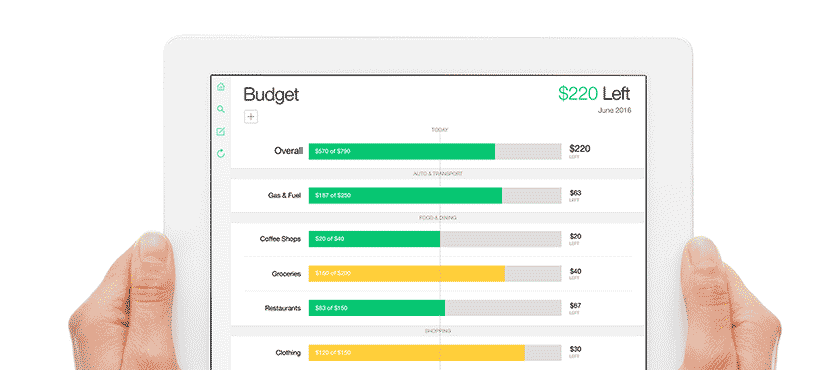This screenshot has height=370, width=820.
Task: Click the 'Overall' row label
Action: (289, 151)
